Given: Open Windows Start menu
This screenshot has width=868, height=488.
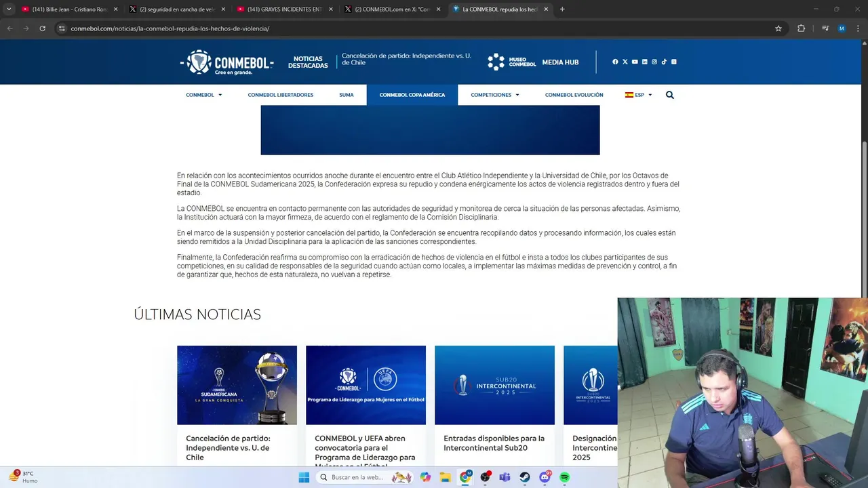Looking at the screenshot, I should click(304, 477).
